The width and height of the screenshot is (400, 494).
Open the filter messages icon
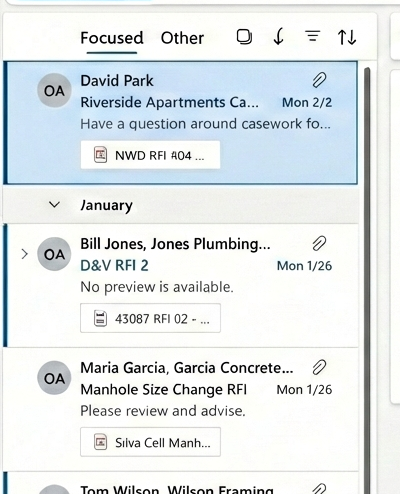click(313, 36)
